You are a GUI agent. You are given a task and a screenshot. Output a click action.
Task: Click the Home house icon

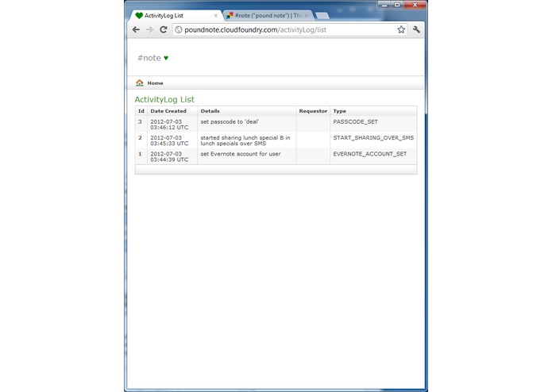coord(140,83)
